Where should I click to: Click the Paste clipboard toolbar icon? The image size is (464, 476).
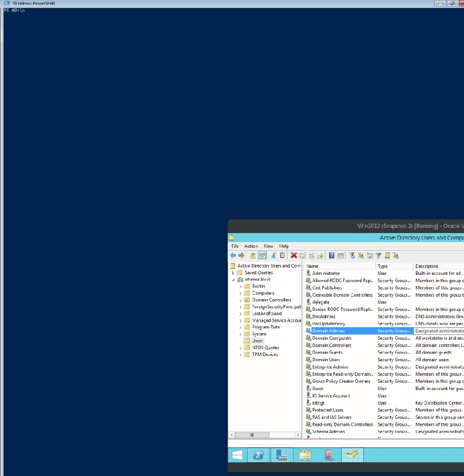[282, 255]
